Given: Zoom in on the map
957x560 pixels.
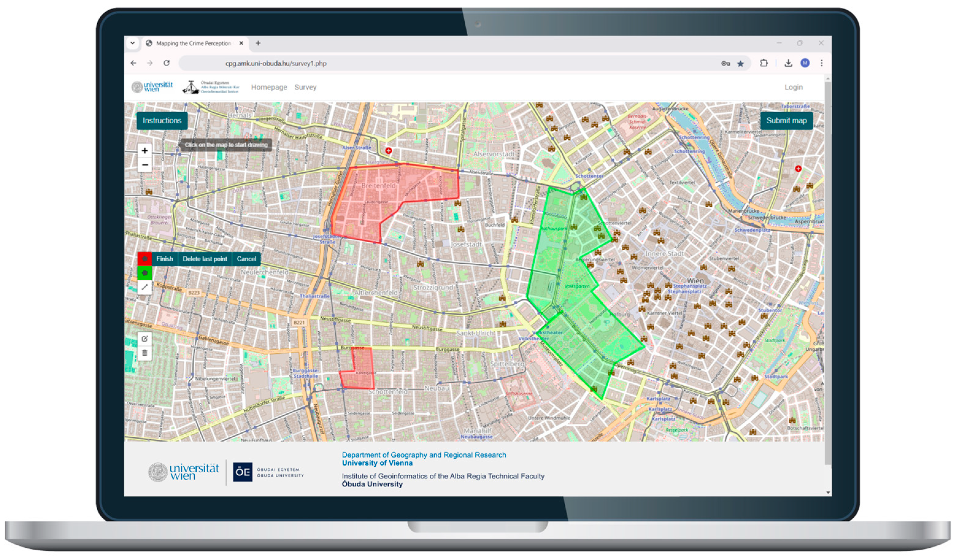Looking at the screenshot, I should tap(145, 151).
